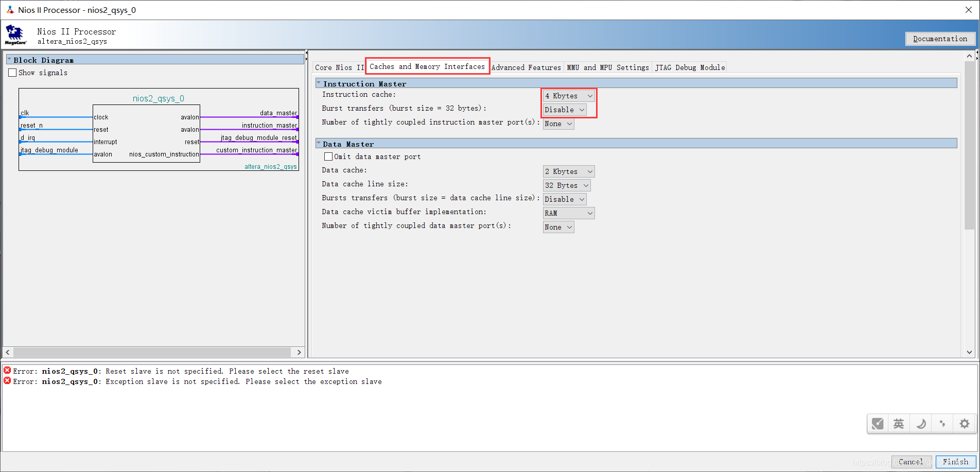This screenshot has height=472, width=980.
Task: Click the altera_nios2_qsys diagram label
Action: 271,166
